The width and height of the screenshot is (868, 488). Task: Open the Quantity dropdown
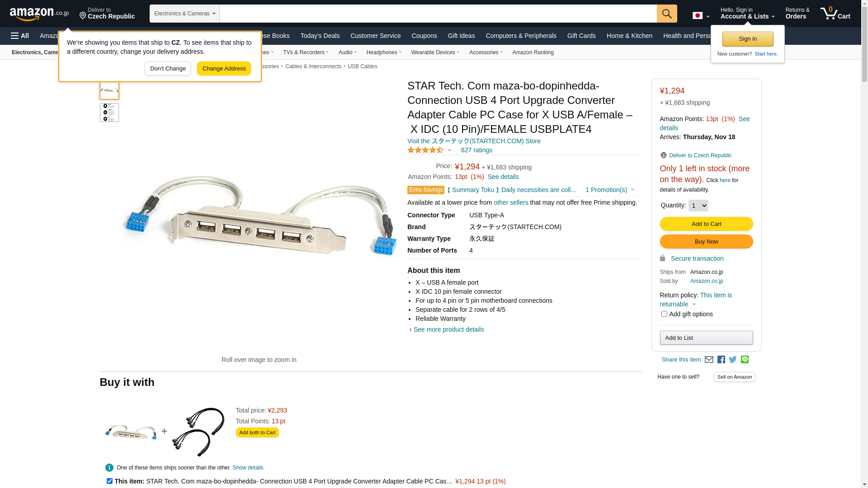[698, 206]
